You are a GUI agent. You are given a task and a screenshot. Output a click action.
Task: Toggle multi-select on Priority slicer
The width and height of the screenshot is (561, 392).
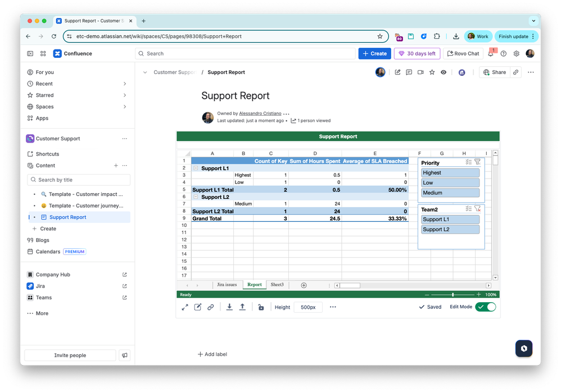pos(468,162)
